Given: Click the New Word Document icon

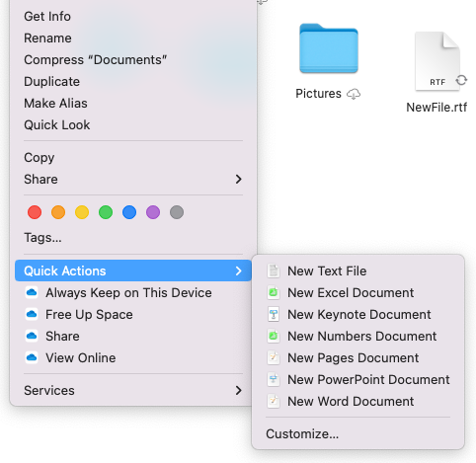Looking at the screenshot, I should click(274, 402).
